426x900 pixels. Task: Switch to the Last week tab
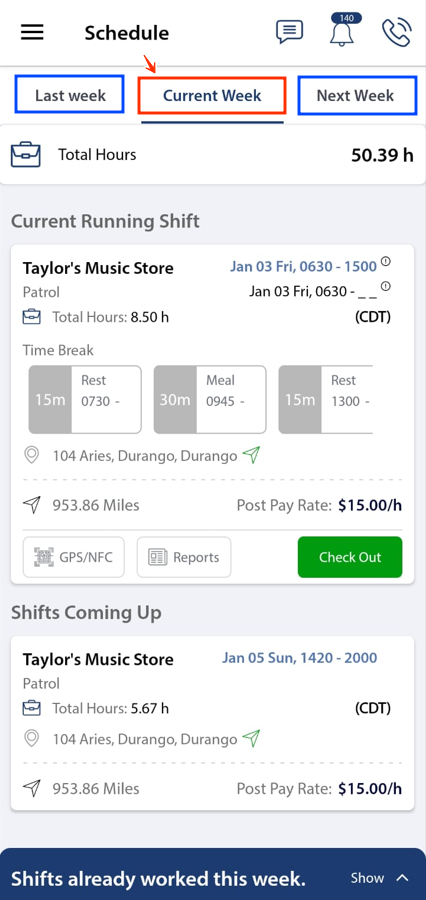click(x=69, y=95)
